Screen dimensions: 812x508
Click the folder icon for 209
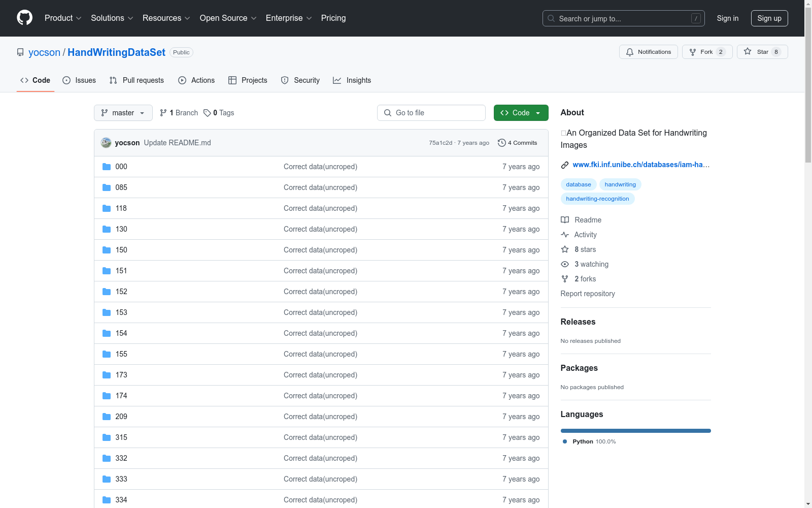(107, 417)
